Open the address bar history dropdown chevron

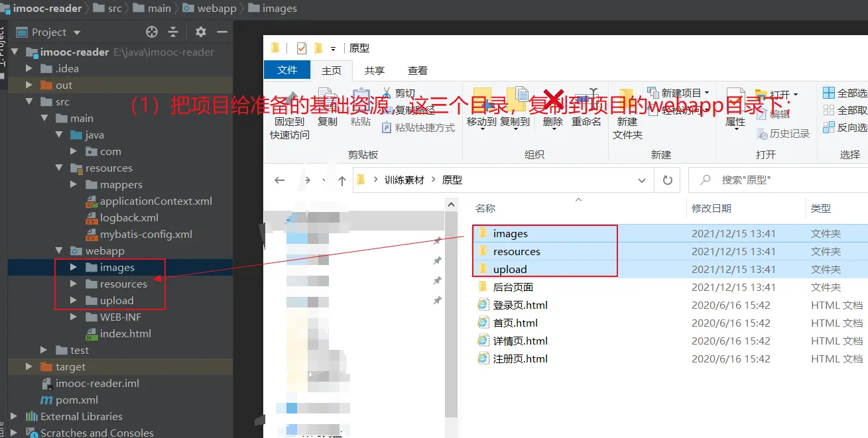tap(641, 180)
